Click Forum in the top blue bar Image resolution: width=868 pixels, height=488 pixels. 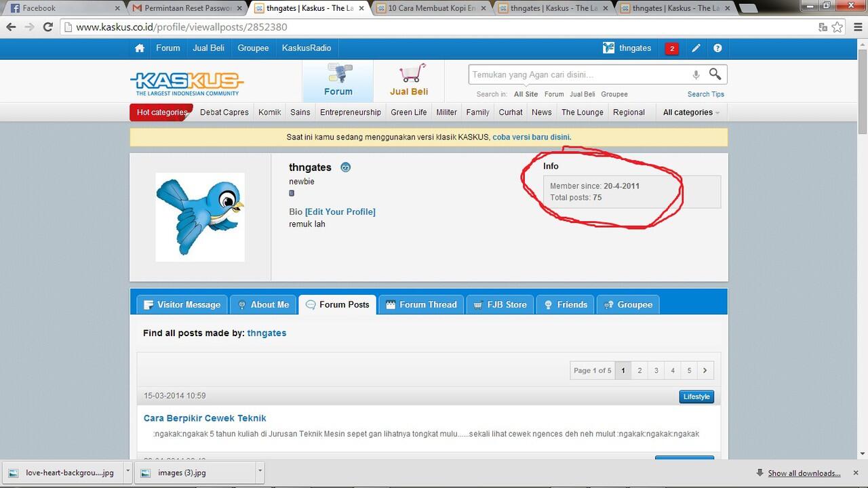[x=167, y=48]
